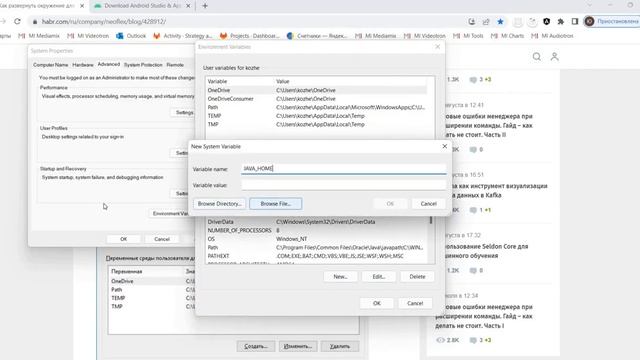Click Edit under the system variables list

tap(379, 277)
